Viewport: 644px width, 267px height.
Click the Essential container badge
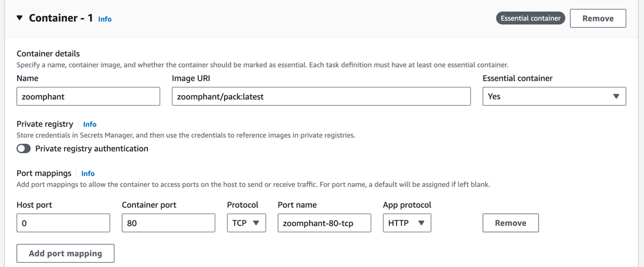point(530,18)
